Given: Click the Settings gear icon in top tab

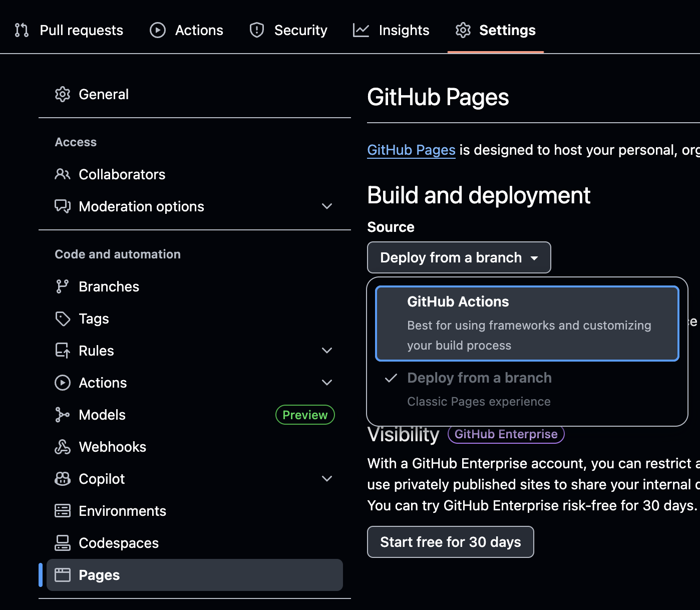Looking at the screenshot, I should [463, 30].
